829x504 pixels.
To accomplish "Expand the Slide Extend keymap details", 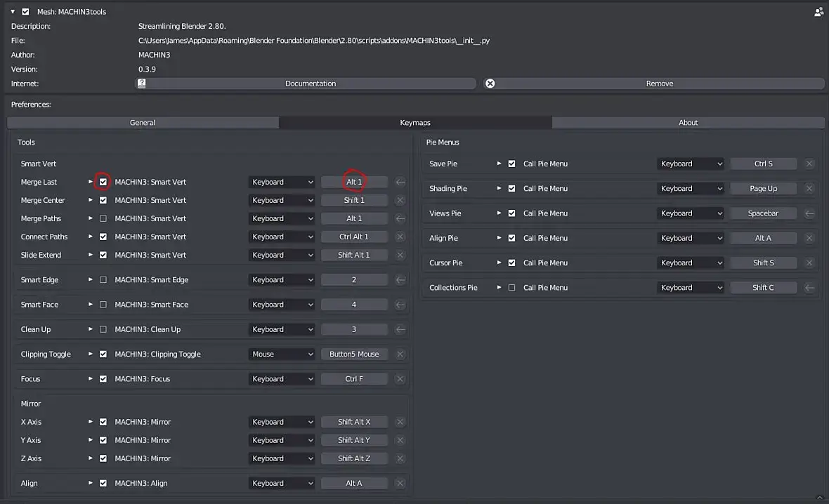I will point(91,255).
